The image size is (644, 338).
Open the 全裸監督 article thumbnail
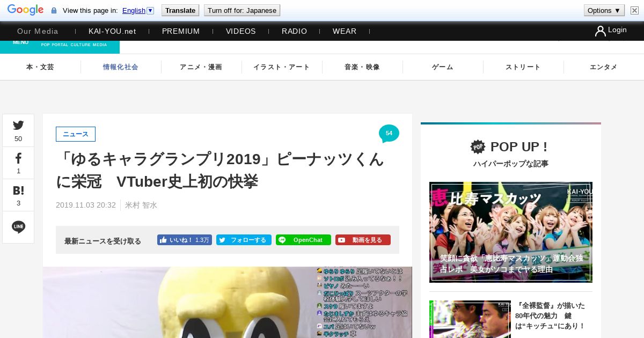pyautogui.click(x=470, y=319)
